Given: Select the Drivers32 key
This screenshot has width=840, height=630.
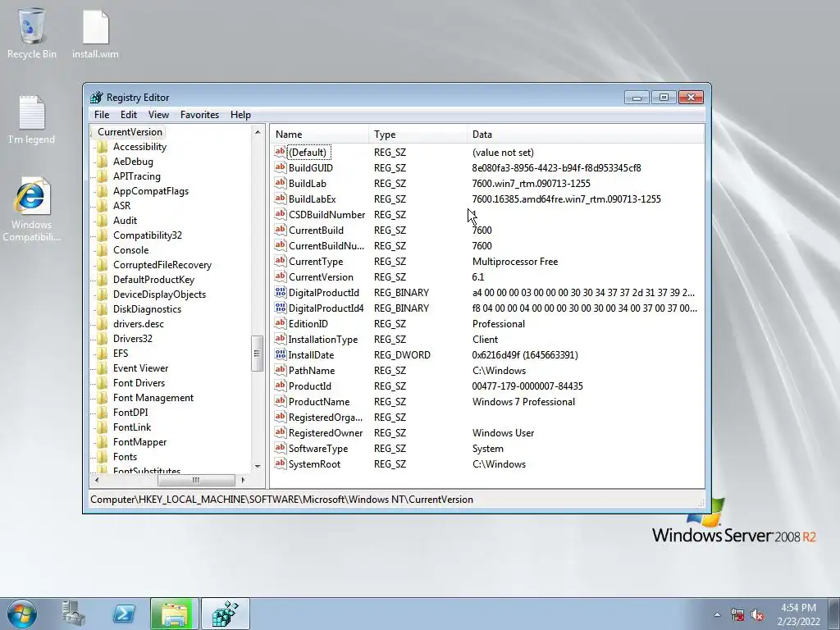Looking at the screenshot, I should [133, 339].
